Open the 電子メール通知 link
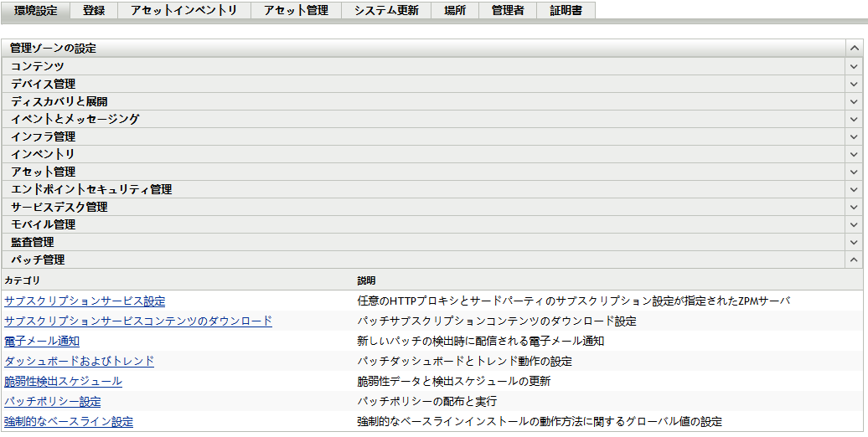The height and width of the screenshot is (437, 868). coord(42,342)
